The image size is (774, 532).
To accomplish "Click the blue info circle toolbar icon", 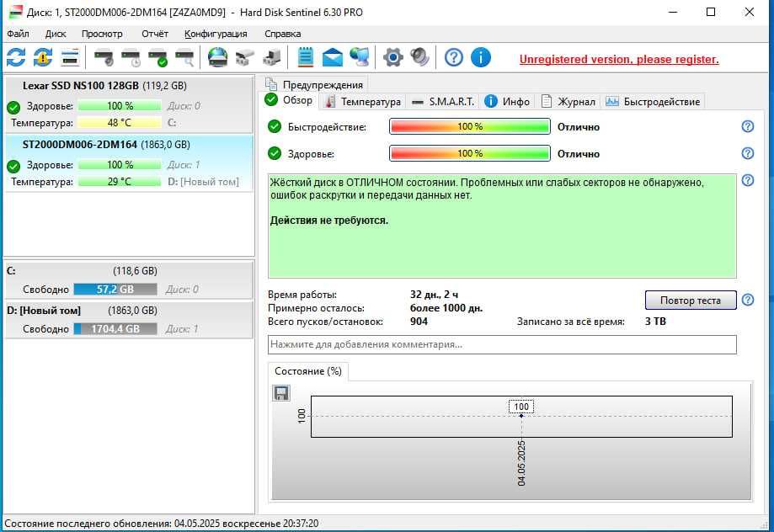I will [x=481, y=57].
